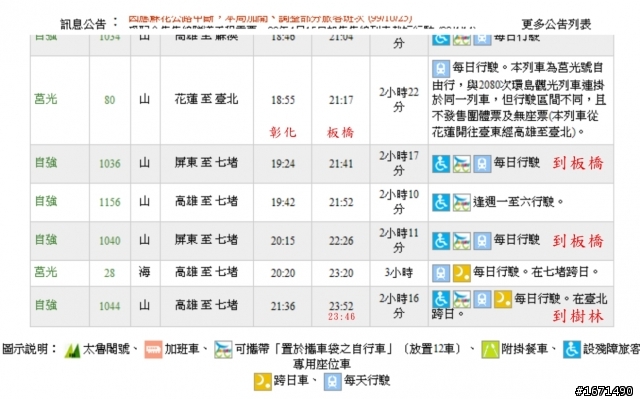Open train number 1040 link
The height and width of the screenshot is (399, 640).
click(x=110, y=240)
